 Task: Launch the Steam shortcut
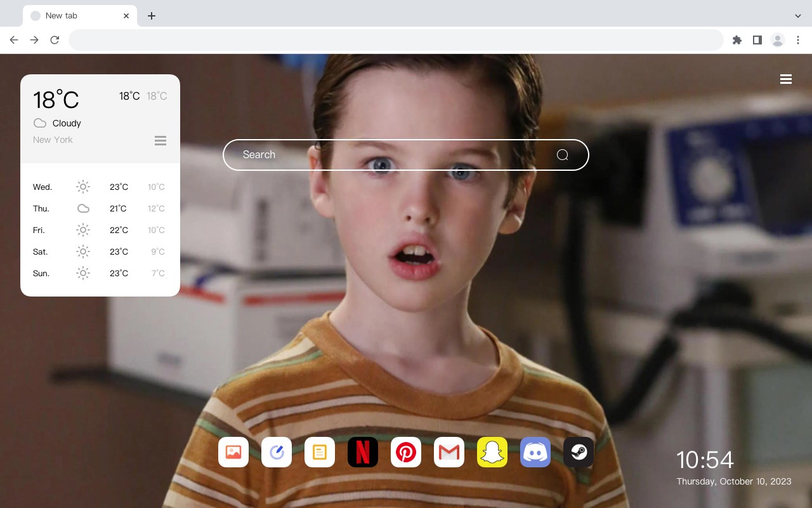coord(579,452)
